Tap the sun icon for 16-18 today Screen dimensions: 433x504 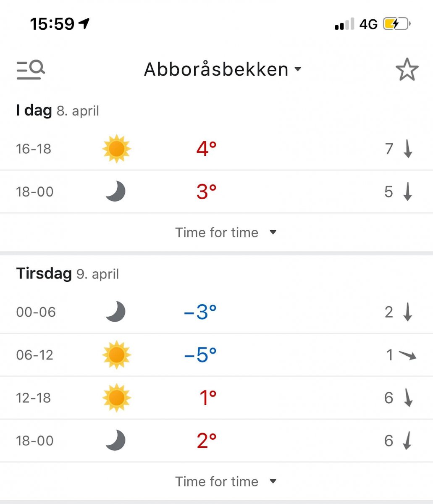click(x=116, y=149)
